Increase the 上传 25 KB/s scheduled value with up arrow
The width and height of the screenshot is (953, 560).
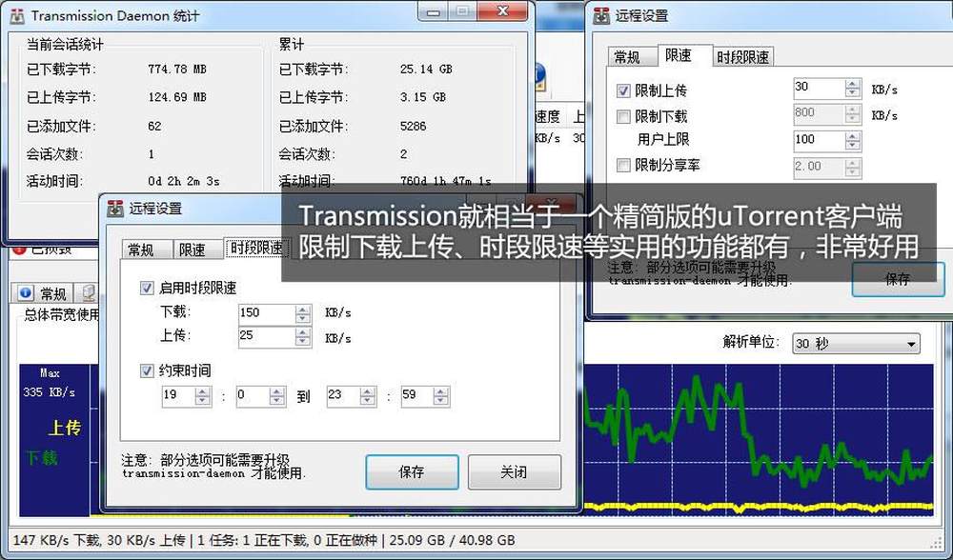[x=303, y=332]
